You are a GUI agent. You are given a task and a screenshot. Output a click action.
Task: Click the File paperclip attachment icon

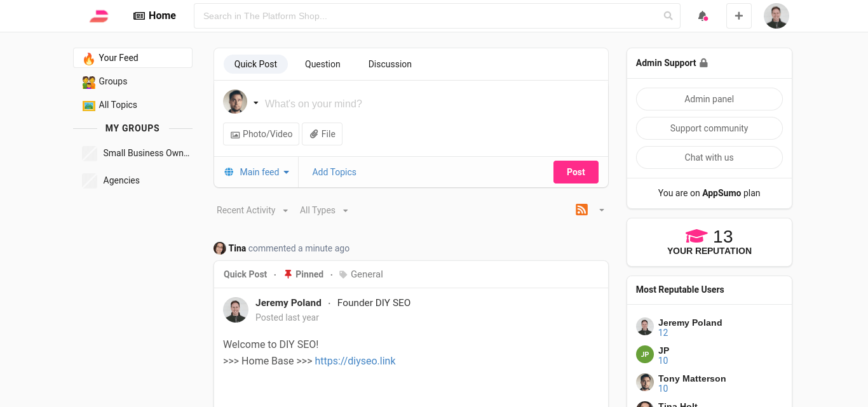313,133
